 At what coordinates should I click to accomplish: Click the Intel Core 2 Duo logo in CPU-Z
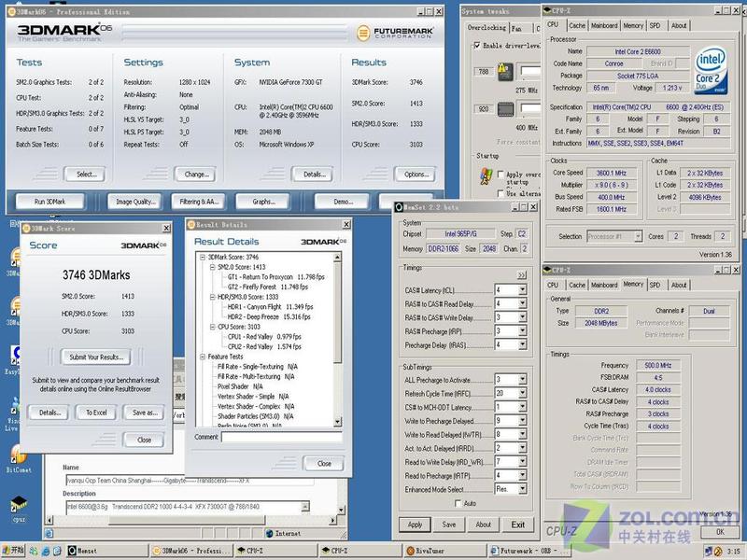pyautogui.click(x=711, y=69)
